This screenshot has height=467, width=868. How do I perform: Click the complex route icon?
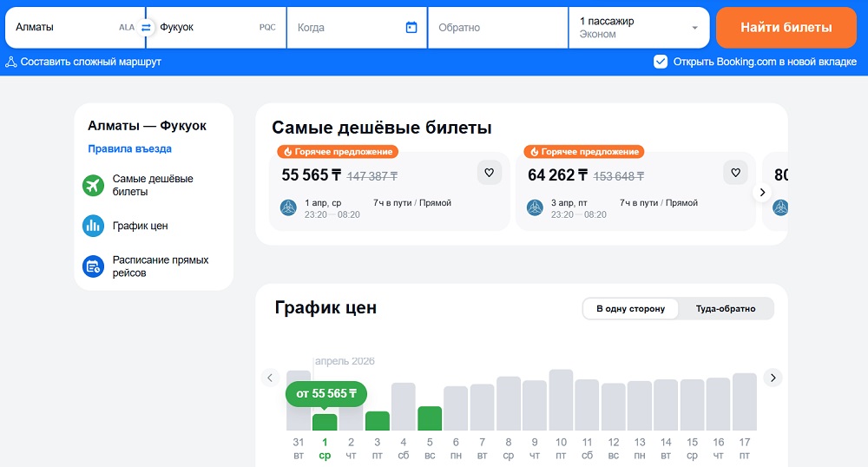tap(11, 62)
